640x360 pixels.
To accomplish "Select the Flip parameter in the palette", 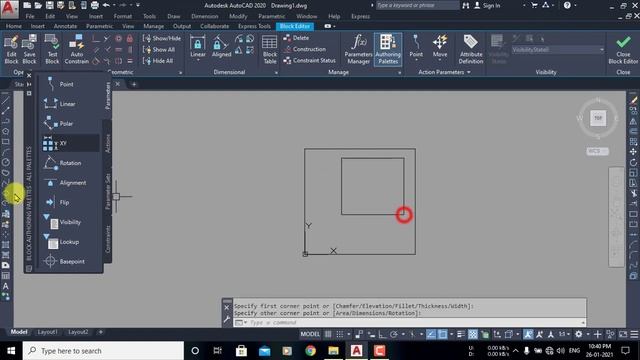I will pos(70,202).
